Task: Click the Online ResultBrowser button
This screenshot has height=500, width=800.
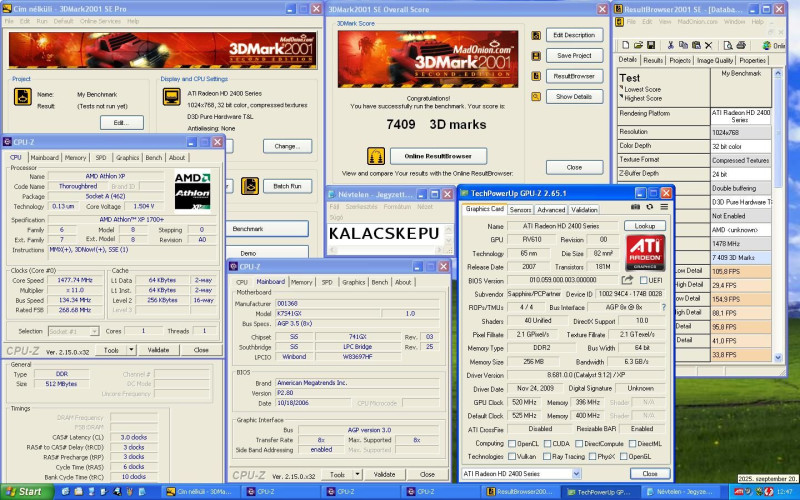Action: tap(438, 156)
